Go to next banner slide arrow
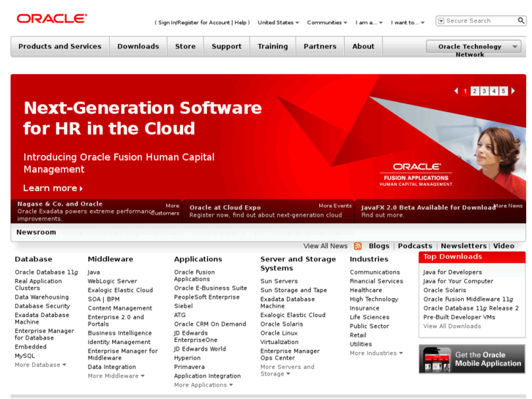This screenshot has height=399, width=532. pyautogui.click(x=513, y=91)
